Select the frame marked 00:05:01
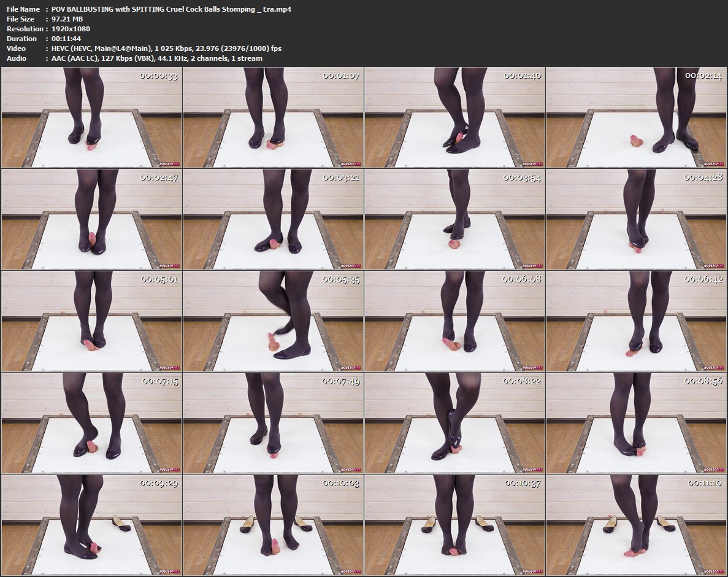 point(92,321)
